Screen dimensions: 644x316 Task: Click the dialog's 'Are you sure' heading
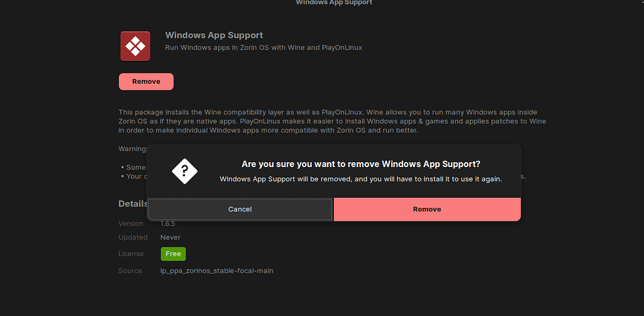tap(361, 164)
